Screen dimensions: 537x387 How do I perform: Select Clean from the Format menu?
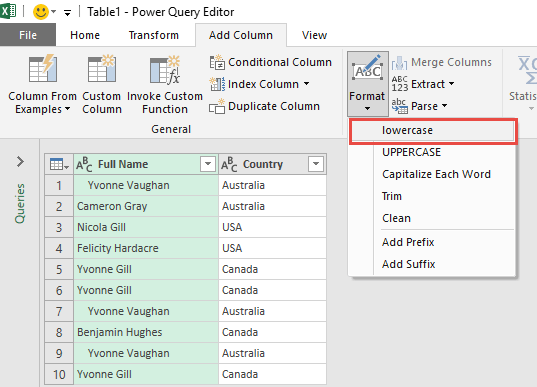pyautogui.click(x=433, y=218)
